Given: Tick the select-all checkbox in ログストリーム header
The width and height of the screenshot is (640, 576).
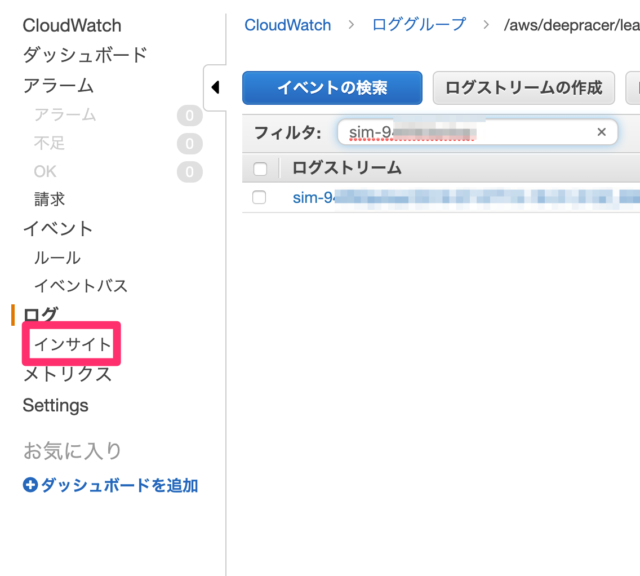Looking at the screenshot, I should [260, 169].
